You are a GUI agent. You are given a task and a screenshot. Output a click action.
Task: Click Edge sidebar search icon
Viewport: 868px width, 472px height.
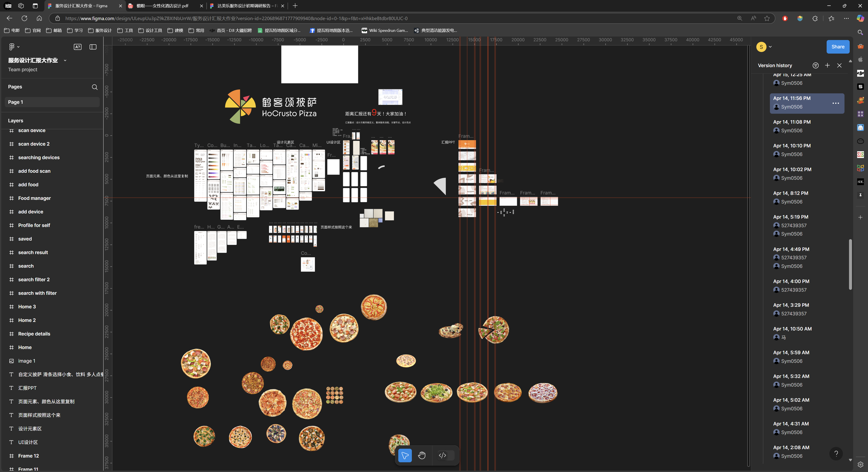tap(860, 32)
